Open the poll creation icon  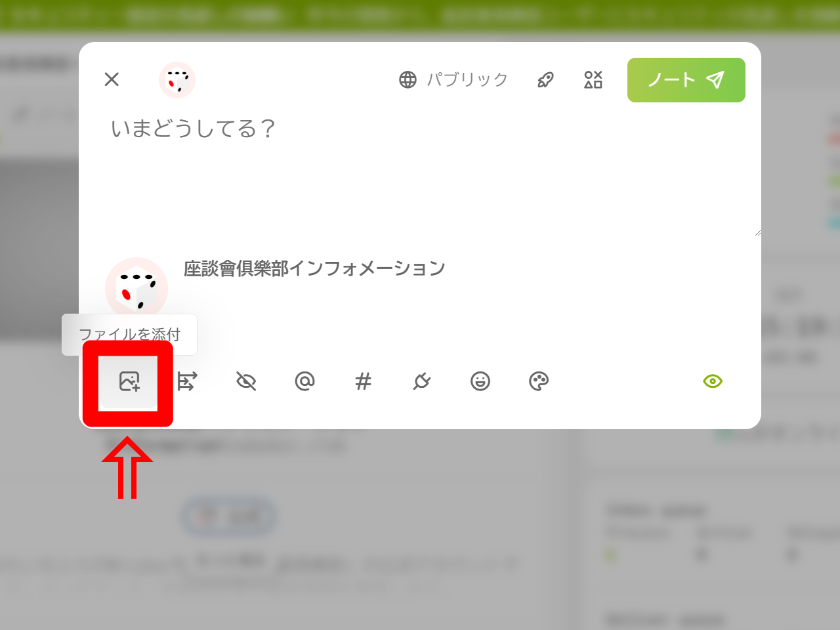[x=187, y=381]
